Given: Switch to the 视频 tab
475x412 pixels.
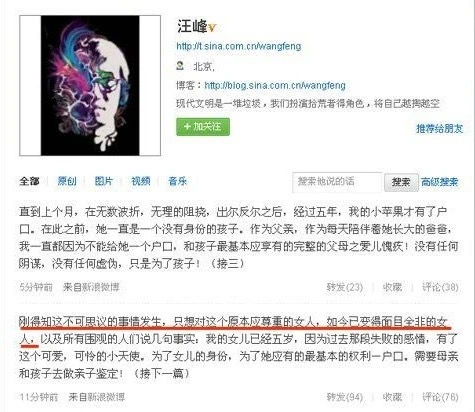Looking at the screenshot, I should click(140, 181).
